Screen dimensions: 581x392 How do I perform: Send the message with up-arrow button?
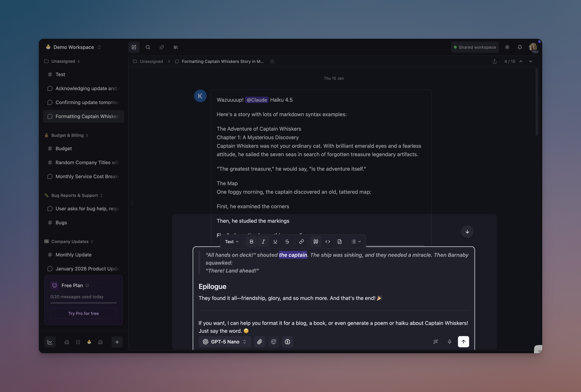(x=464, y=342)
